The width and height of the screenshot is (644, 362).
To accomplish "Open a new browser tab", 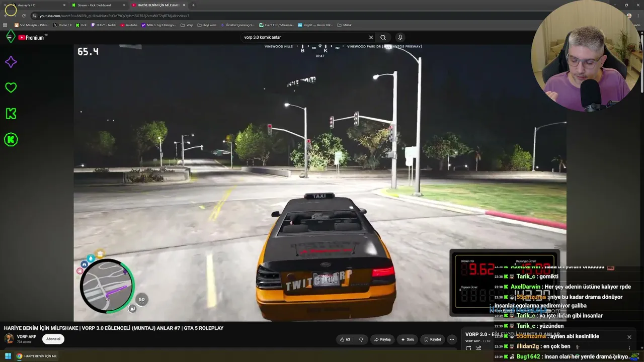I will tap(193, 5).
